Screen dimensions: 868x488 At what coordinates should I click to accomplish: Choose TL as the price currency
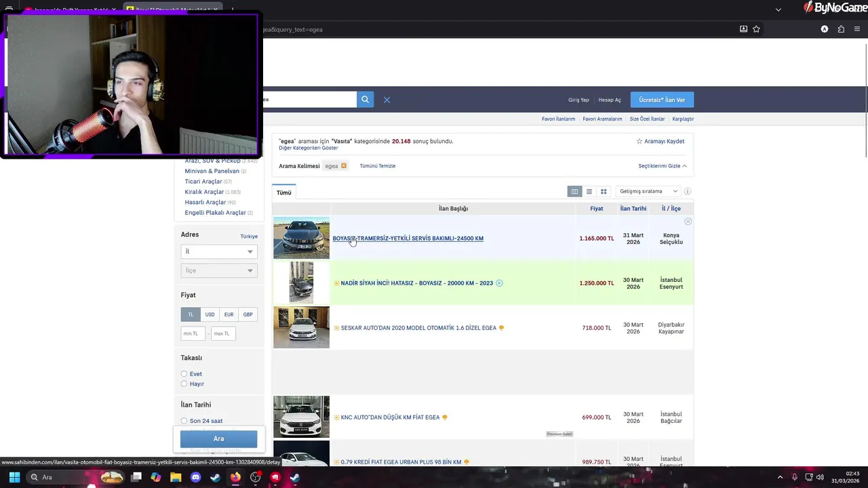pos(191,314)
